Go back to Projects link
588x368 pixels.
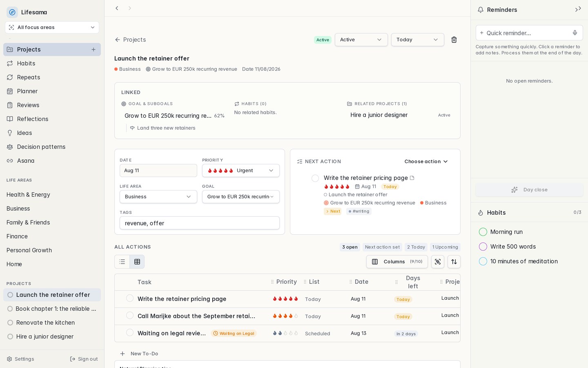click(x=130, y=40)
